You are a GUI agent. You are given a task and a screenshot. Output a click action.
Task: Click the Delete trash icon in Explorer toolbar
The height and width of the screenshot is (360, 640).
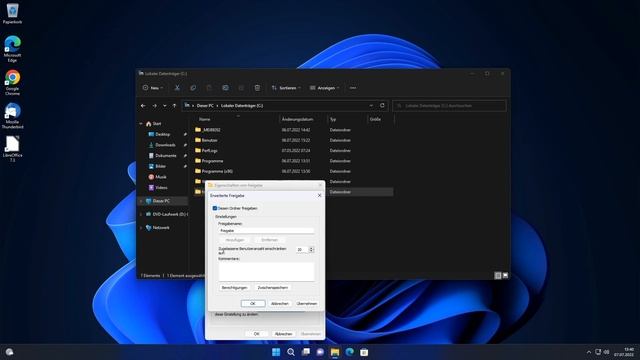point(257,88)
